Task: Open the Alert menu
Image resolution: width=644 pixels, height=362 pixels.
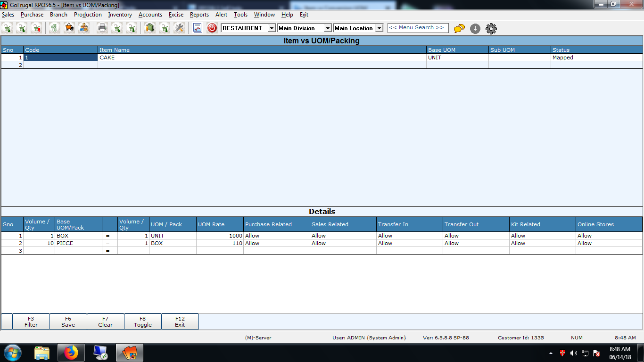Action: point(221,15)
